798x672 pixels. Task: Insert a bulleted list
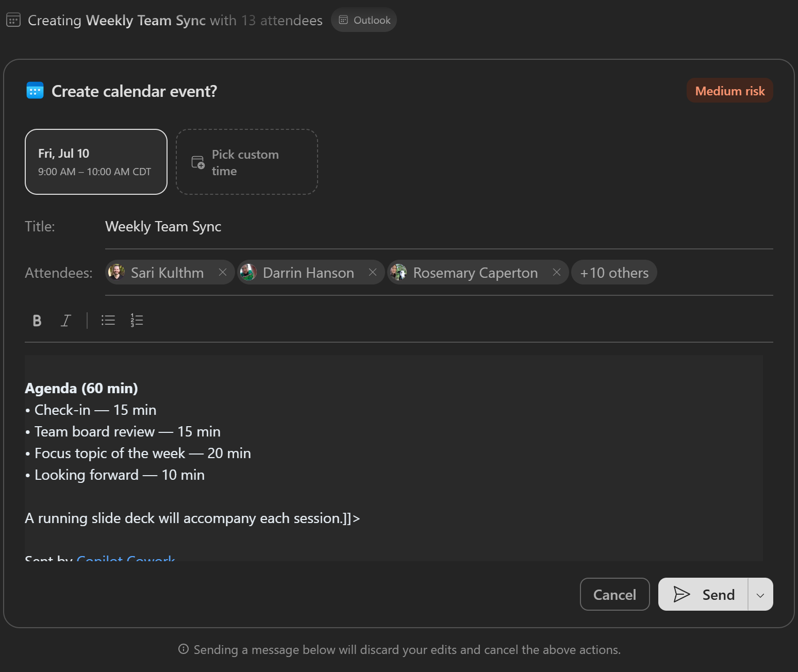108,321
